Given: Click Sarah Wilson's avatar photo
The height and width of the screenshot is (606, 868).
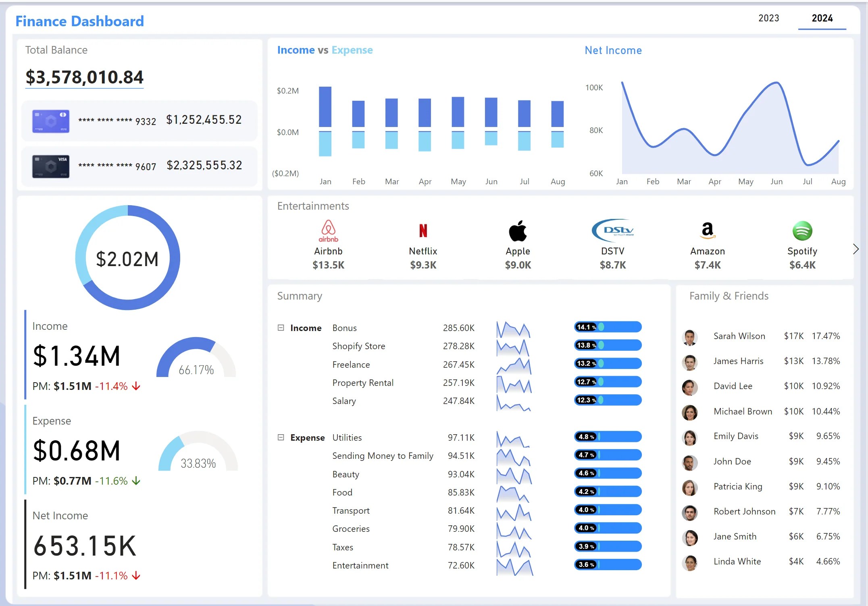Looking at the screenshot, I should [x=690, y=337].
